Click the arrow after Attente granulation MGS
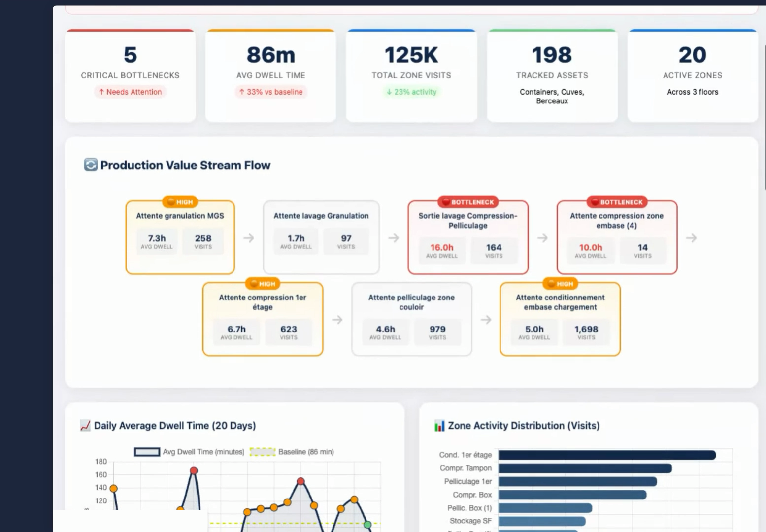The width and height of the screenshot is (766, 532). (x=249, y=238)
